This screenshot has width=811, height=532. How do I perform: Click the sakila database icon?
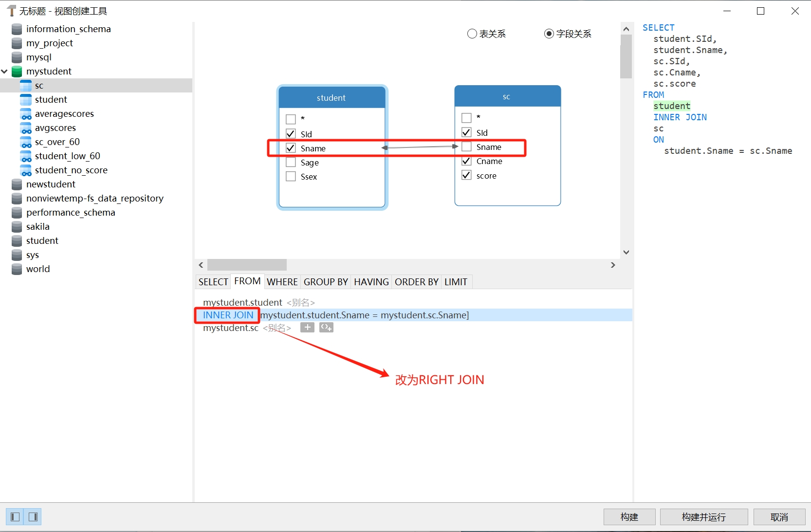17,227
